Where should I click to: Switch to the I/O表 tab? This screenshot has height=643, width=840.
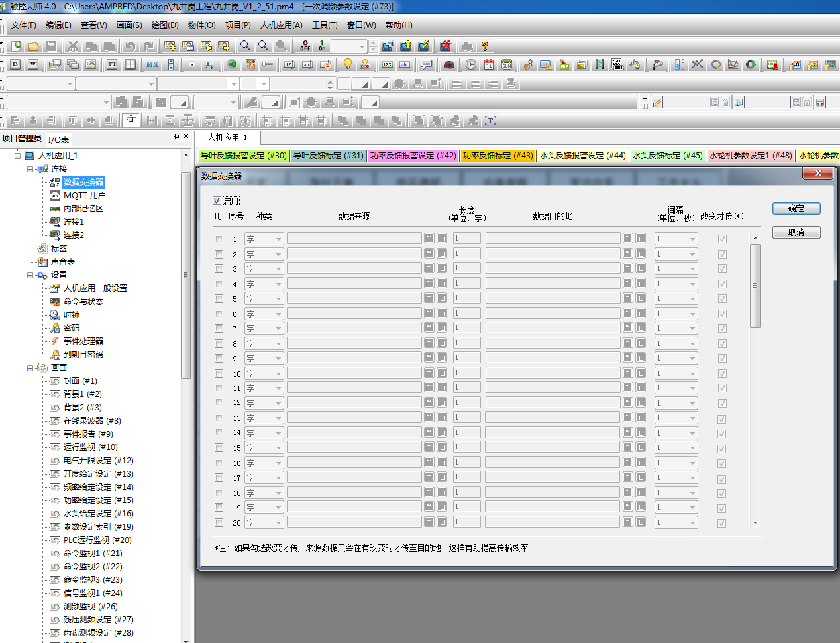point(58,139)
